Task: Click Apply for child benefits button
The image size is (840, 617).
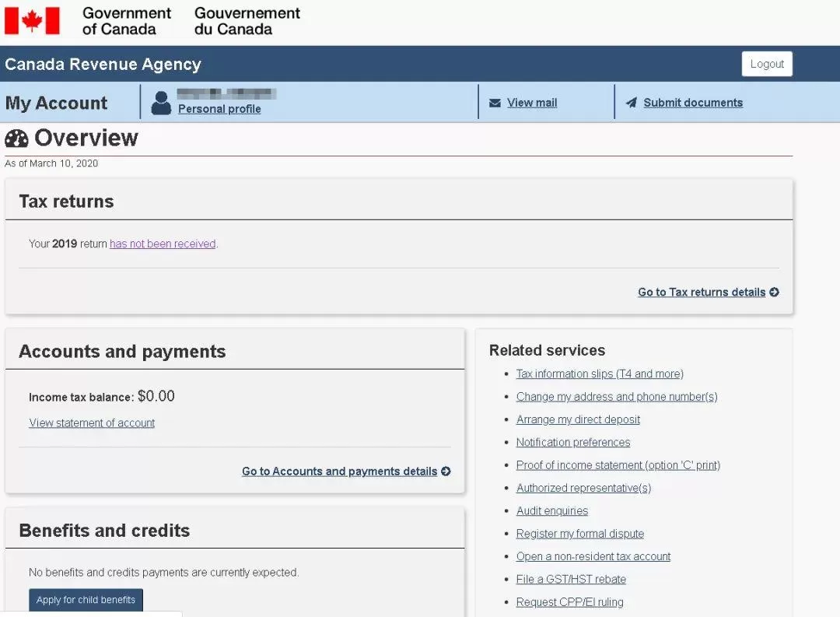Action: coord(86,600)
